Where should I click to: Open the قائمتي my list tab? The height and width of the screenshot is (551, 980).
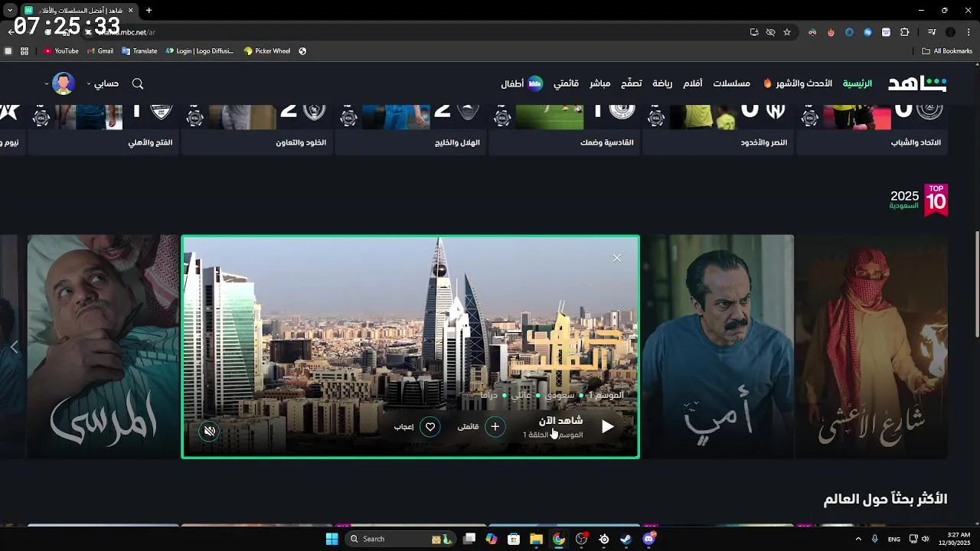click(566, 83)
